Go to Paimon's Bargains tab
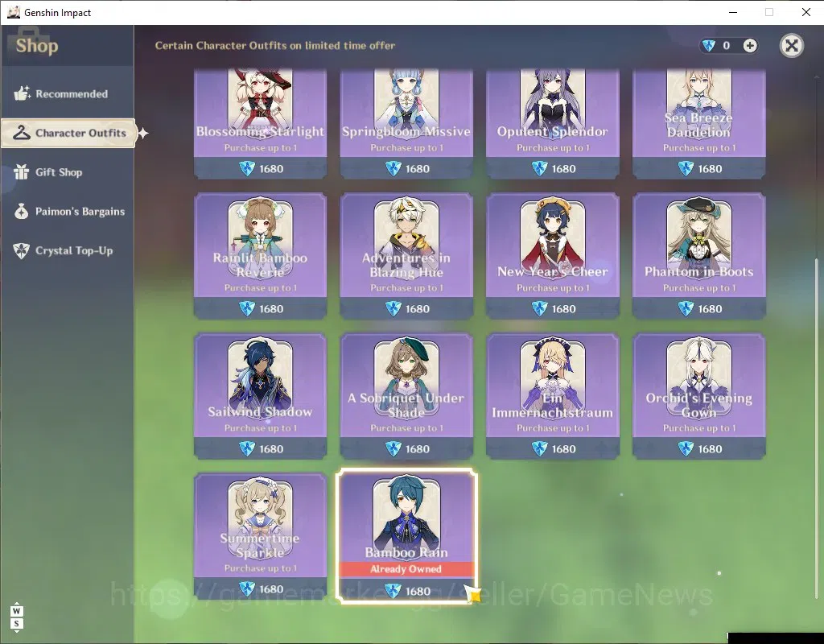The width and height of the screenshot is (824, 644). point(68,212)
